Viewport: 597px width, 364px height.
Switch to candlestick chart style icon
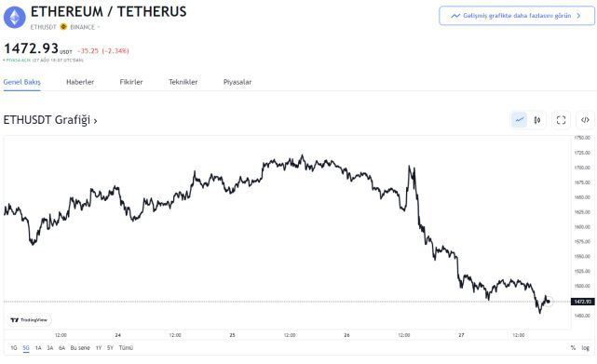pyautogui.click(x=536, y=120)
